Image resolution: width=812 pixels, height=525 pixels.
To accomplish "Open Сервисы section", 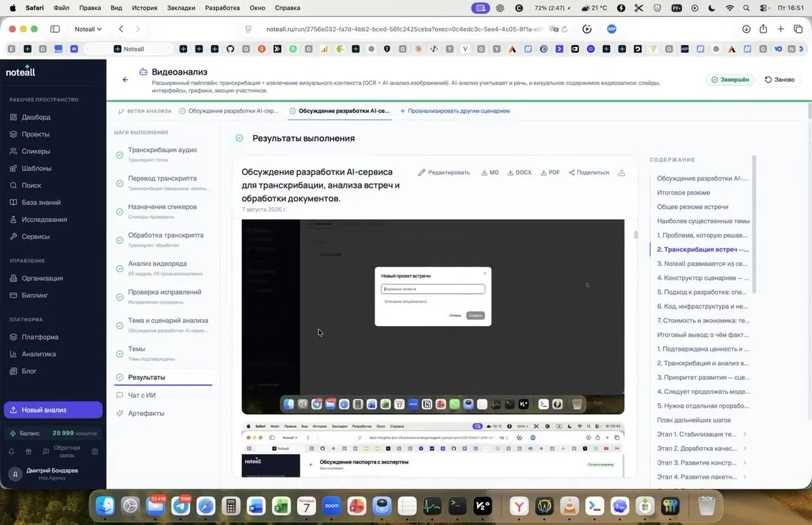I will [36, 237].
